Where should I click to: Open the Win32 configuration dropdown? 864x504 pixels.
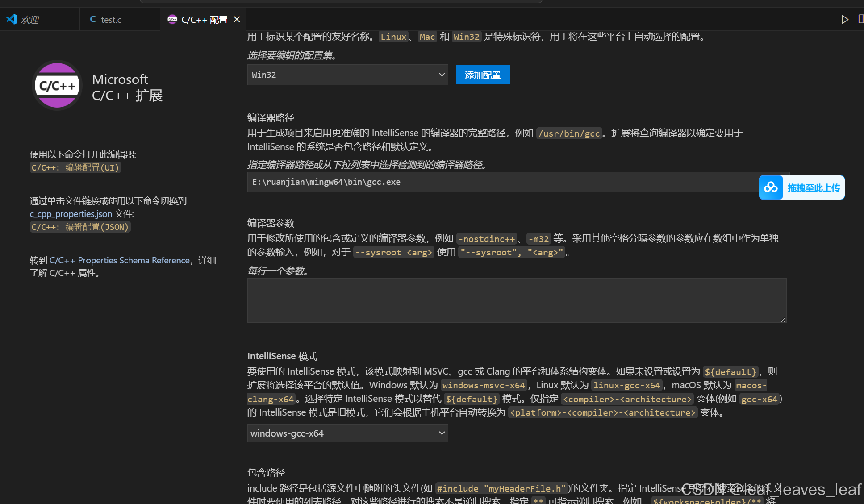[347, 75]
